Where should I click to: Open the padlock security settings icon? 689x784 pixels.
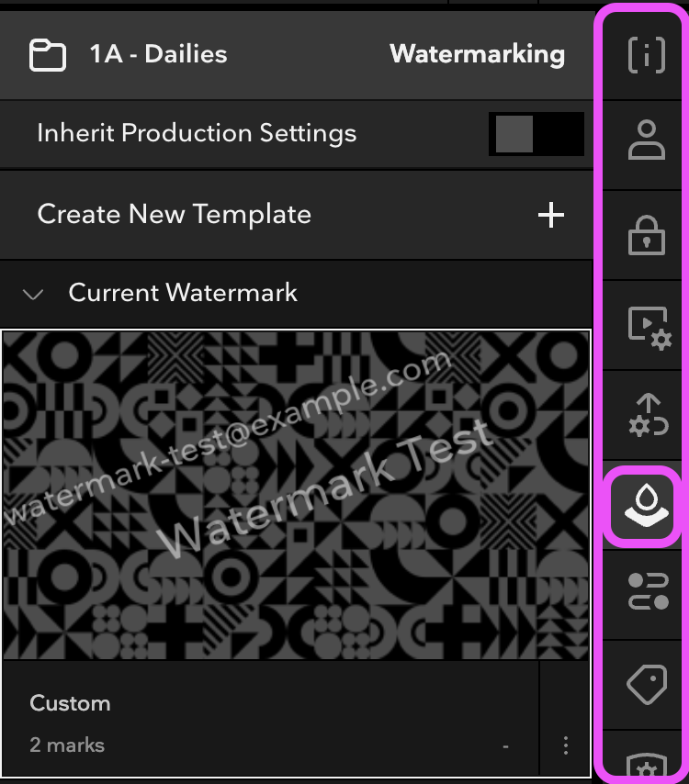646,235
